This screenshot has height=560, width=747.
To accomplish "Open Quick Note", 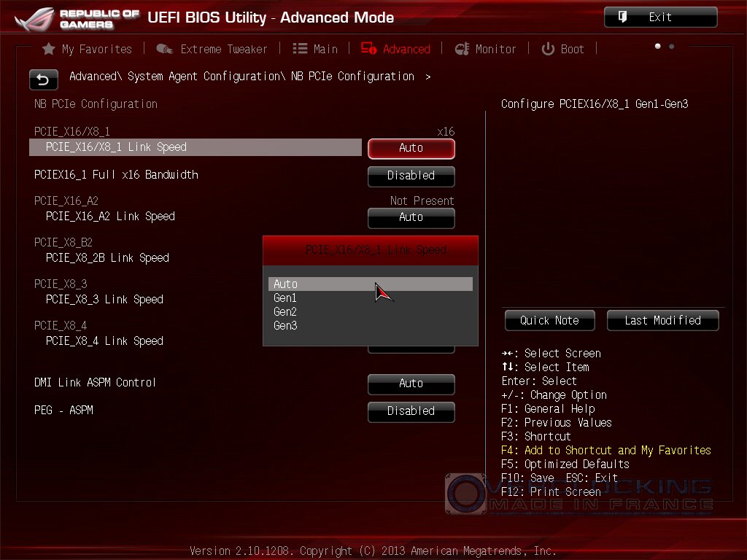I will pos(549,321).
